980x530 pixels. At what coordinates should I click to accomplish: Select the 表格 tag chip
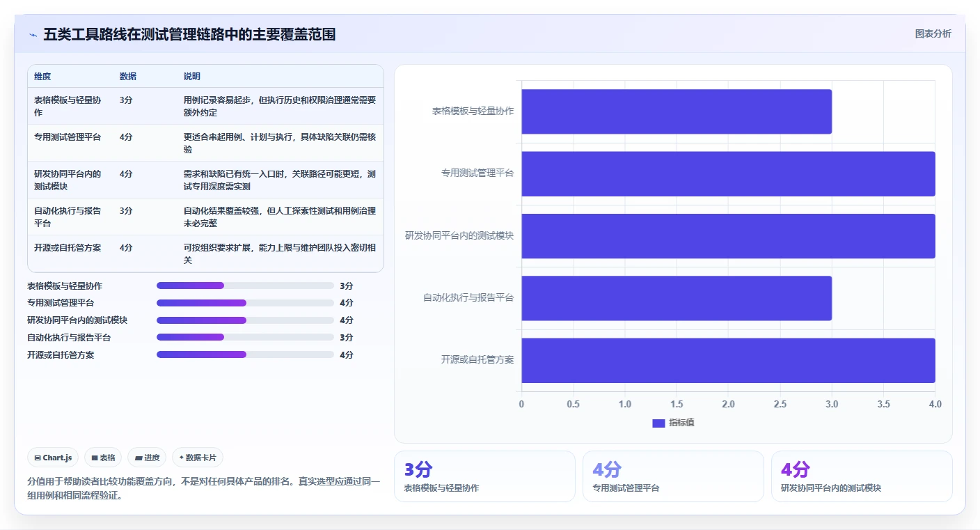pos(103,458)
